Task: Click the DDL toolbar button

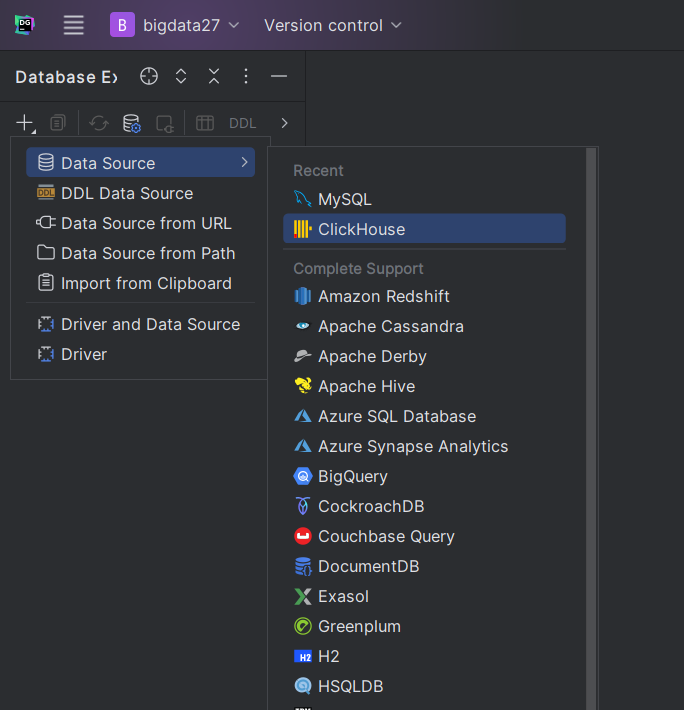Action: coord(243,123)
